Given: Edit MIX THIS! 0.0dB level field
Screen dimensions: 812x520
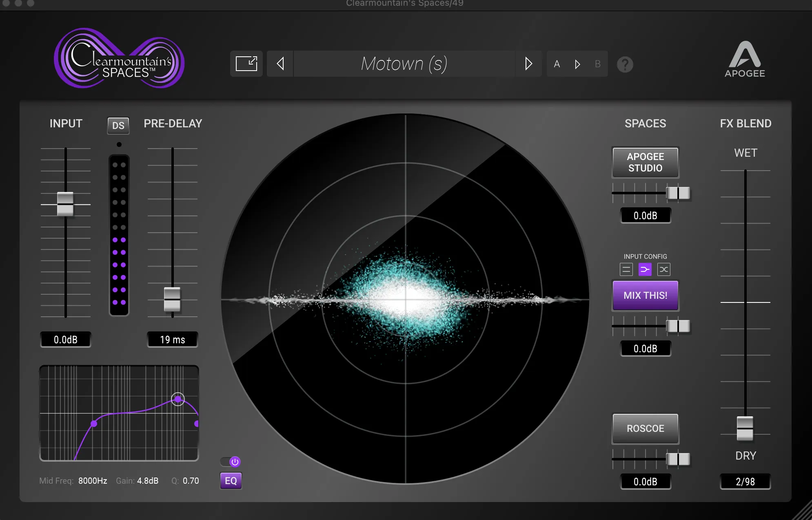Looking at the screenshot, I should point(646,349).
